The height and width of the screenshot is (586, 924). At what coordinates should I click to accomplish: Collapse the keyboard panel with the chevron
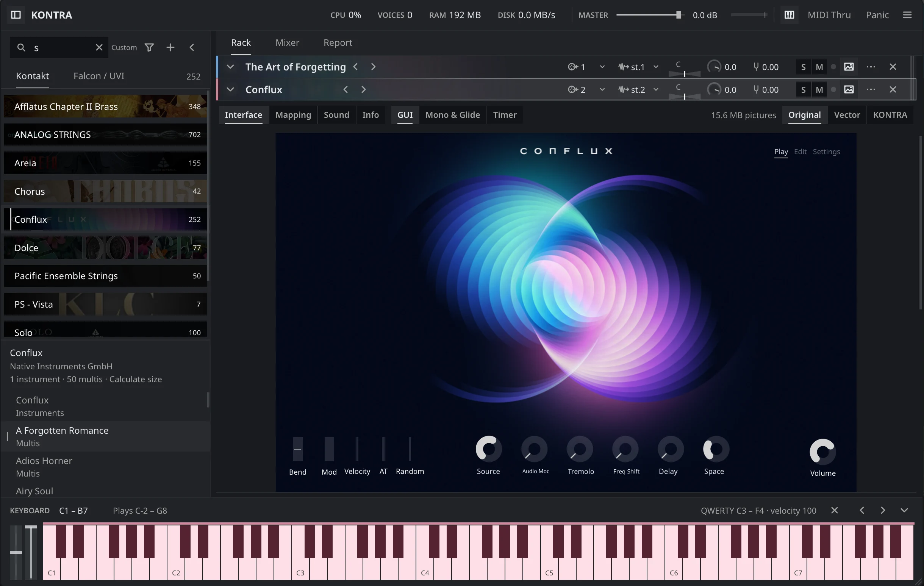coord(904,510)
